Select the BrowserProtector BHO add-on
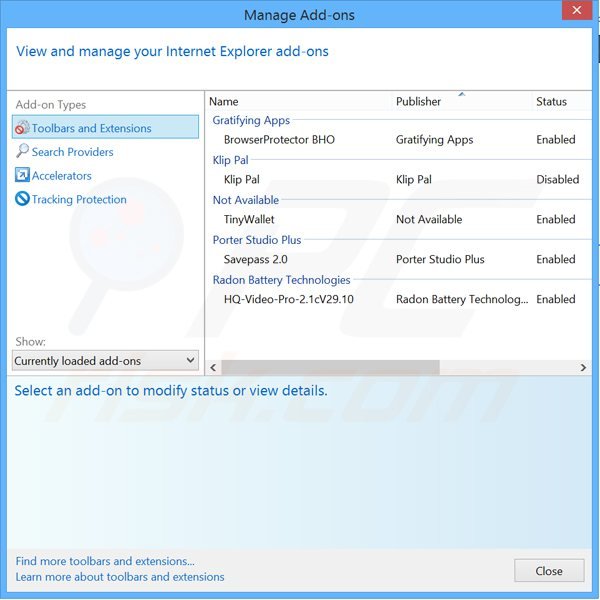The height and width of the screenshot is (600, 600). pyautogui.click(x=279, y=140)
